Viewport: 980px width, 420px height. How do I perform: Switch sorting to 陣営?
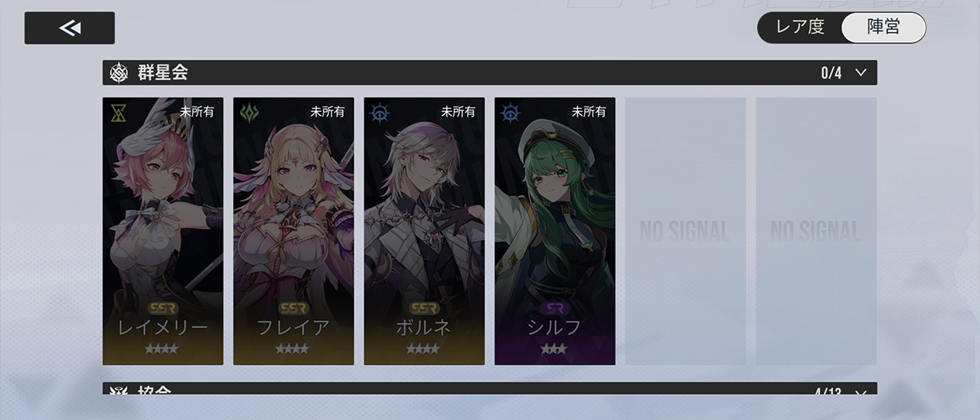click(884, 27)
